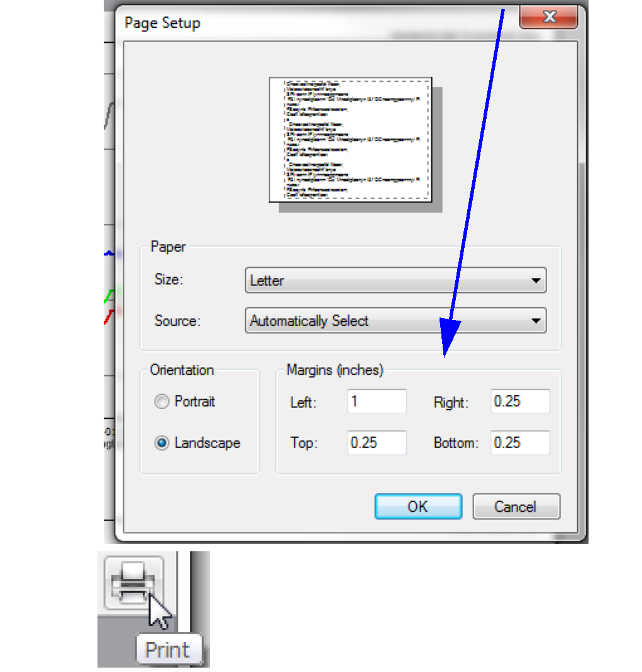This screenshot has width=642, height=672.
Task: Click the Margins (inches) group label
Action: pos(335,370)
